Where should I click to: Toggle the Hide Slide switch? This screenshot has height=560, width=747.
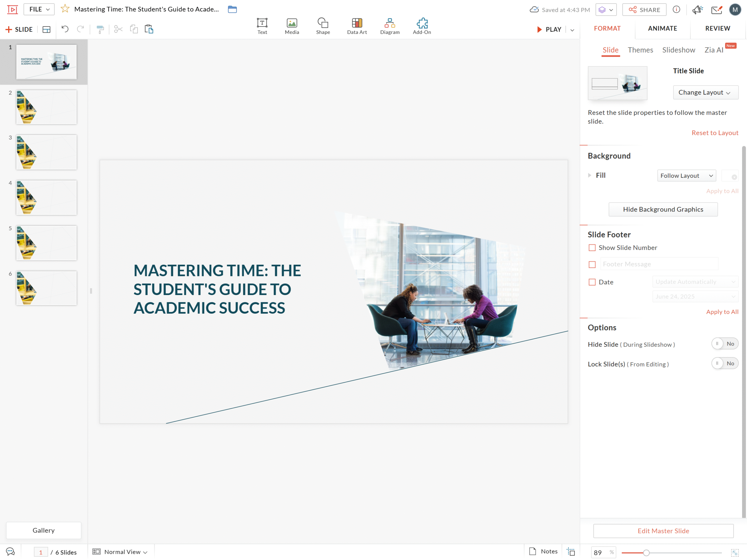tap(725, 343)
